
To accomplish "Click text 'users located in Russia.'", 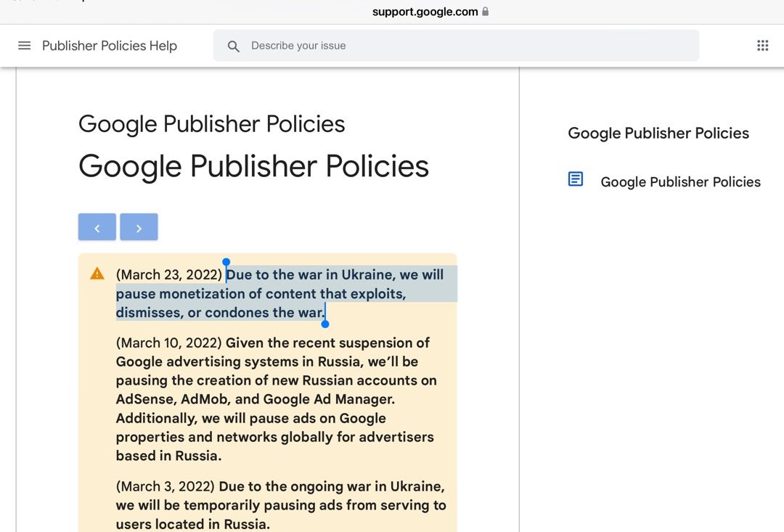I will tap(193, 524).
